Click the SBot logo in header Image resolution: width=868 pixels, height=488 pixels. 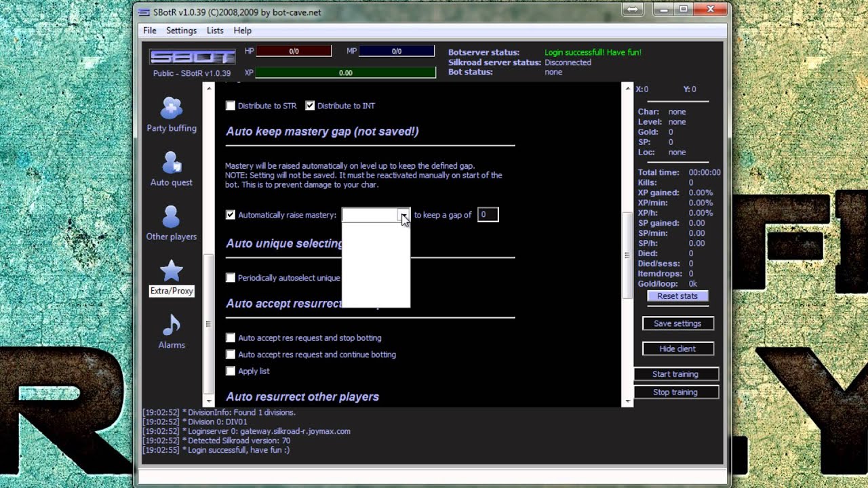coord(192,58)
